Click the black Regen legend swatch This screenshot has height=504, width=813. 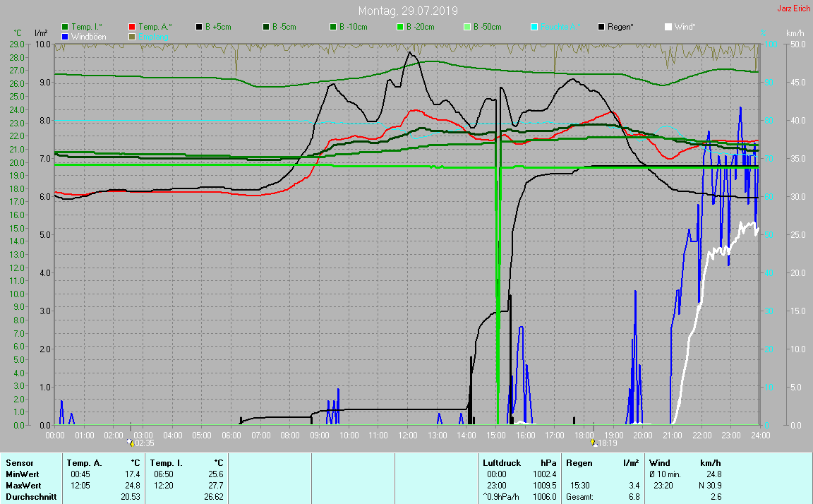pos(601,27)
